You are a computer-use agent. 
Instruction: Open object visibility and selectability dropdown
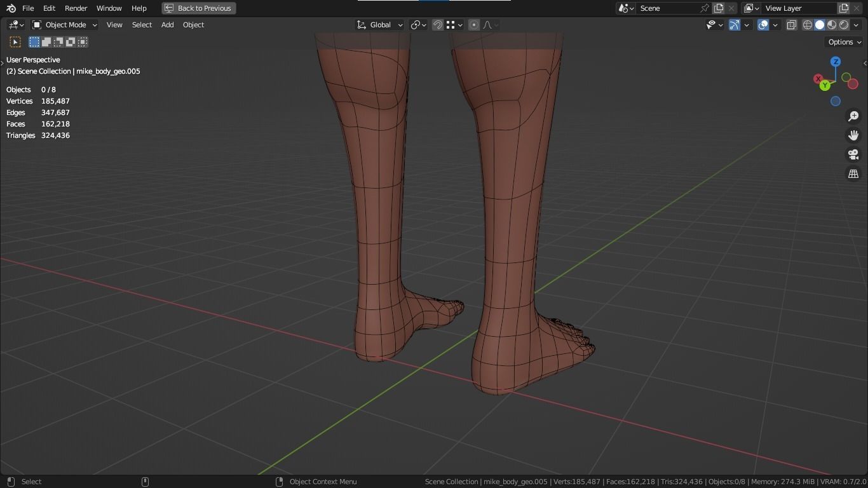(715, 25)
